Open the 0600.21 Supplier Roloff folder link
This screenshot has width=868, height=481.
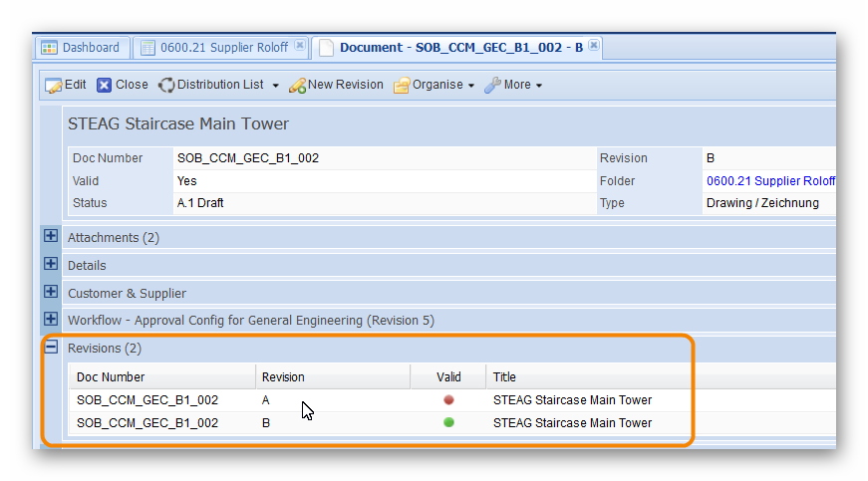point(770,181)
